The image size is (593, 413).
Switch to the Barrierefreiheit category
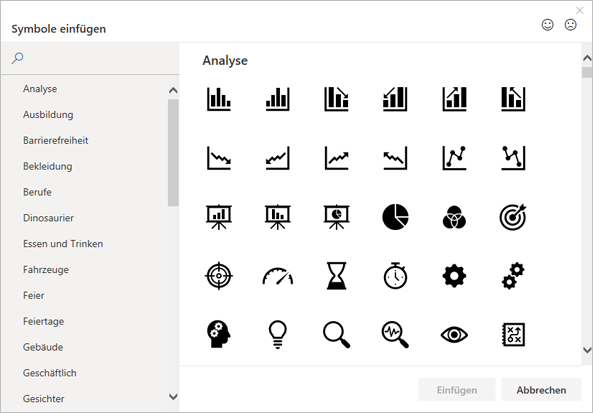56,140
